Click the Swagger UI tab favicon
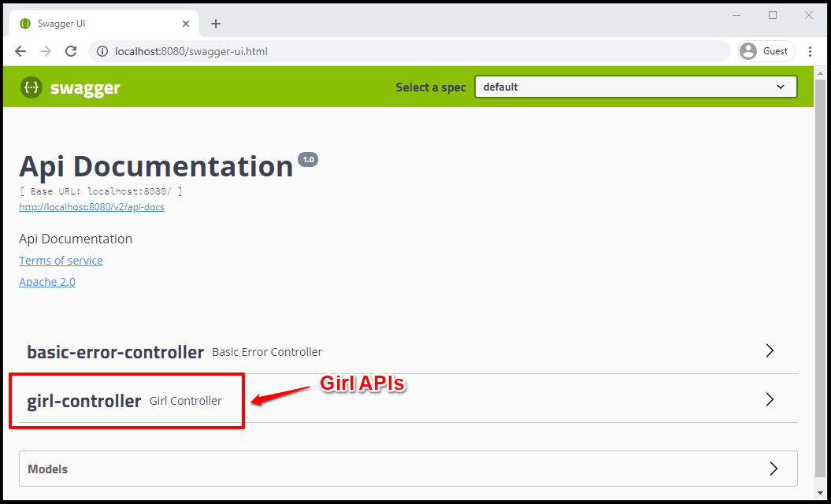This screenshot has height=504, width=831. point(25,24)
